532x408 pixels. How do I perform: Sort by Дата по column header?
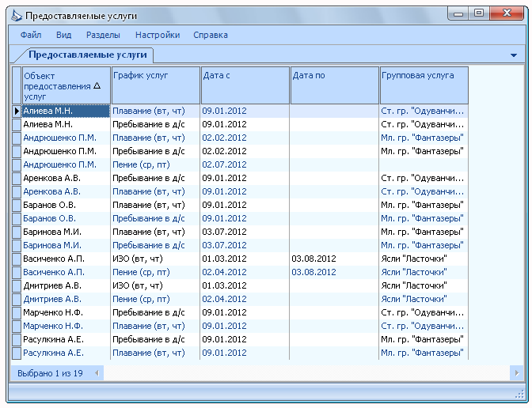tap(335, 85)
